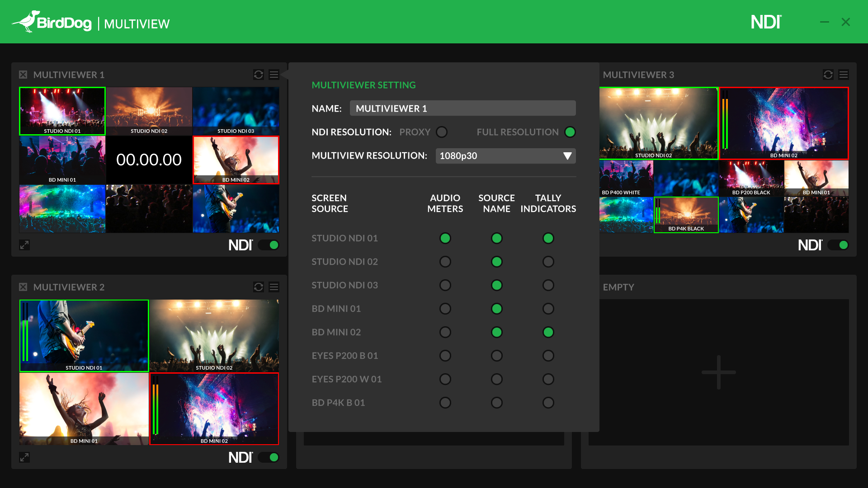This screenshot has width=868, height=488.
Task: Select BD P200 BLACK thumbnail in Multiviewer 3
Action: [751, 178]
